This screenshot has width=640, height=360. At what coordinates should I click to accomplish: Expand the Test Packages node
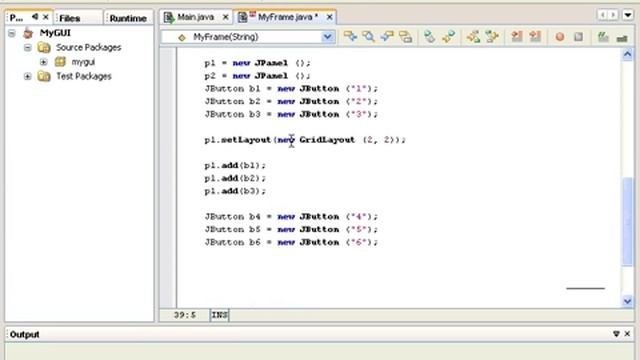tap(27, 76)
